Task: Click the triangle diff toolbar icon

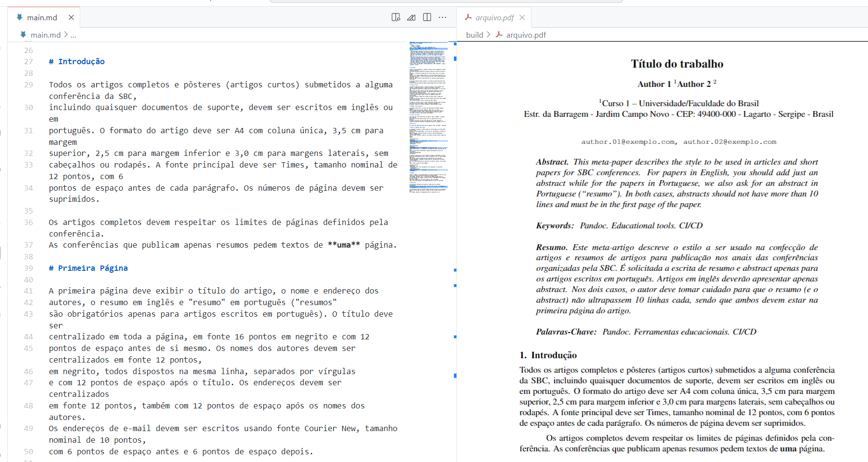Action: tap(411, 17)
